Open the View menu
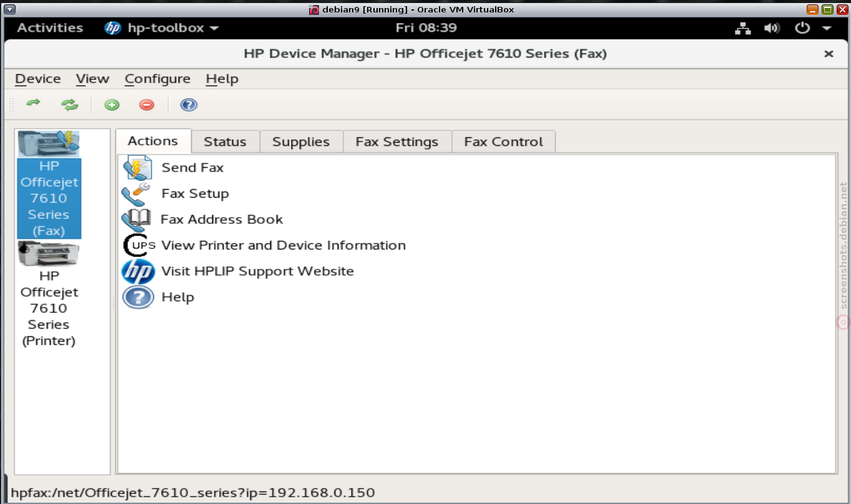The height and width of the screenshot is (504, 851). click(x=92, y=79)
